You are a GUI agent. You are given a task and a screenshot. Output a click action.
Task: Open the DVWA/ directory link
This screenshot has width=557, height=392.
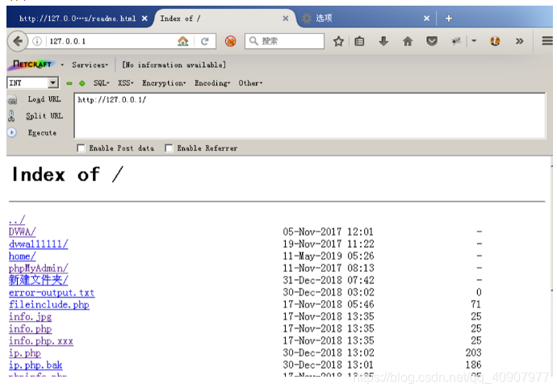point(22,231)
